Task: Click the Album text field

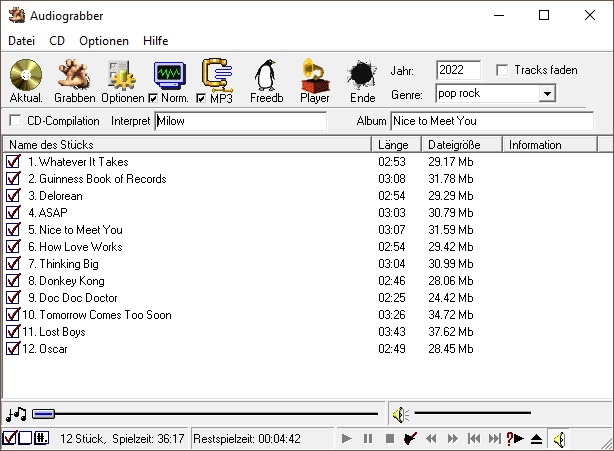Action: click(491, 121)
